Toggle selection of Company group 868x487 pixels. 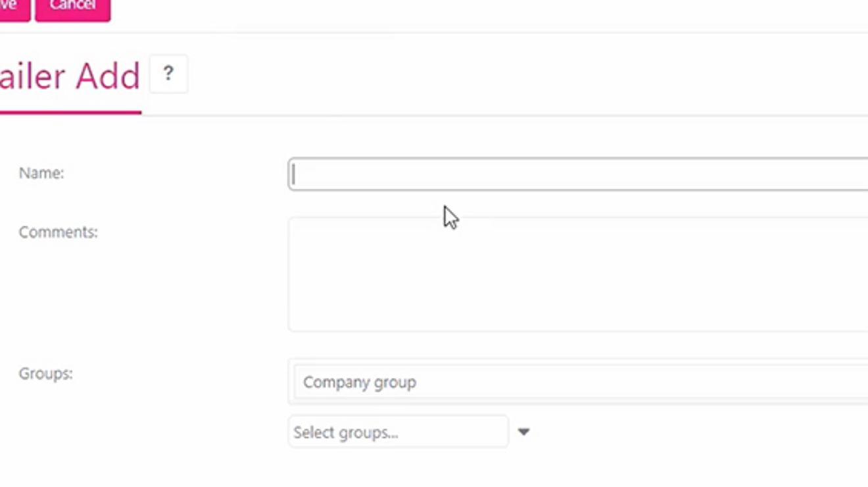pyautogui.click(x=359, y=382)
